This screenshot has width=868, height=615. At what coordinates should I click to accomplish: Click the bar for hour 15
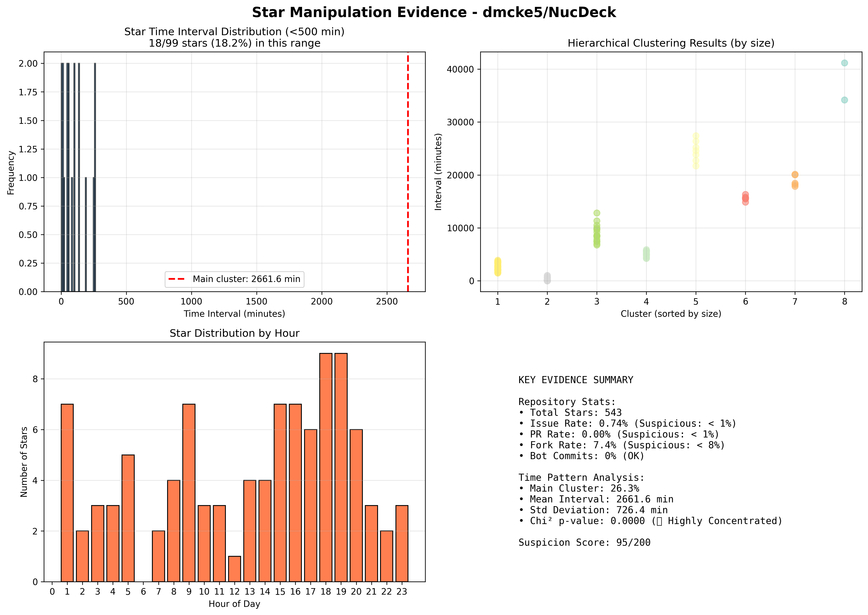pyautogui.click(x=280, y=493)
